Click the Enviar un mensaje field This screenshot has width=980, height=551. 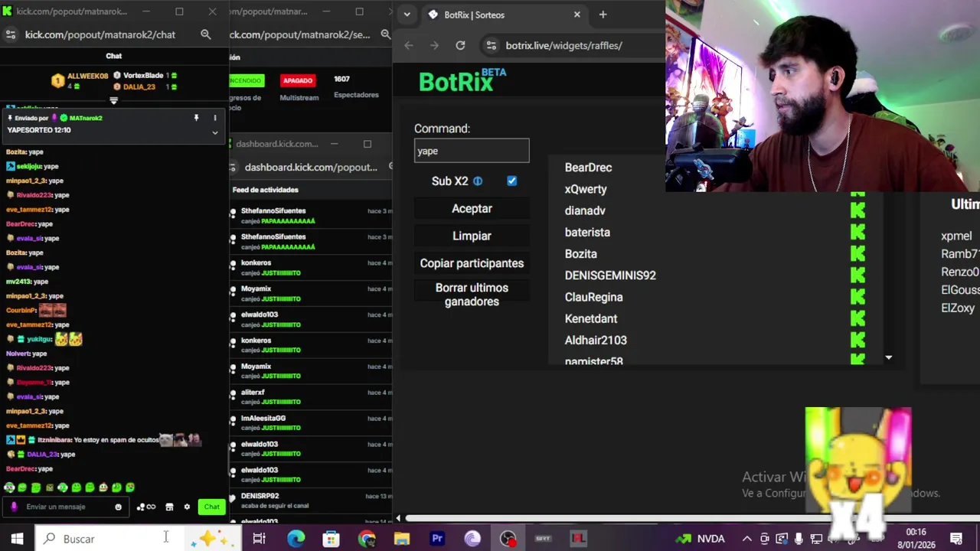click(65, 507)
